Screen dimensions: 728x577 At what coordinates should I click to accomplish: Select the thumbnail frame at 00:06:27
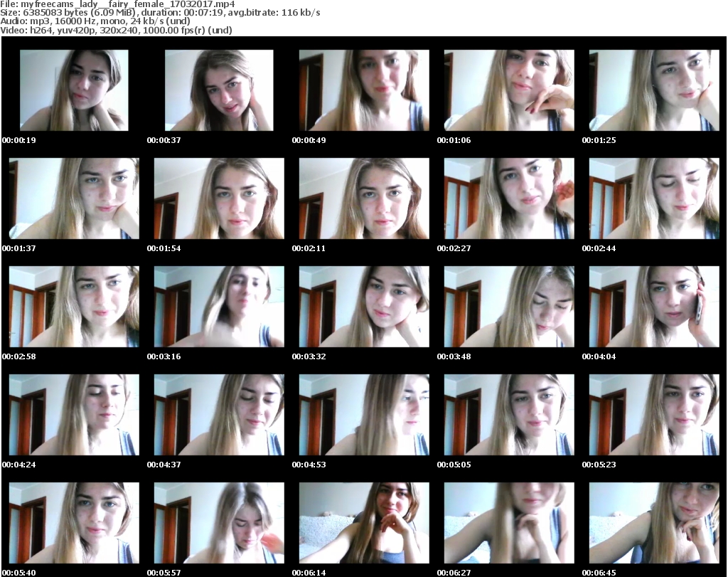tap(509, 523)
